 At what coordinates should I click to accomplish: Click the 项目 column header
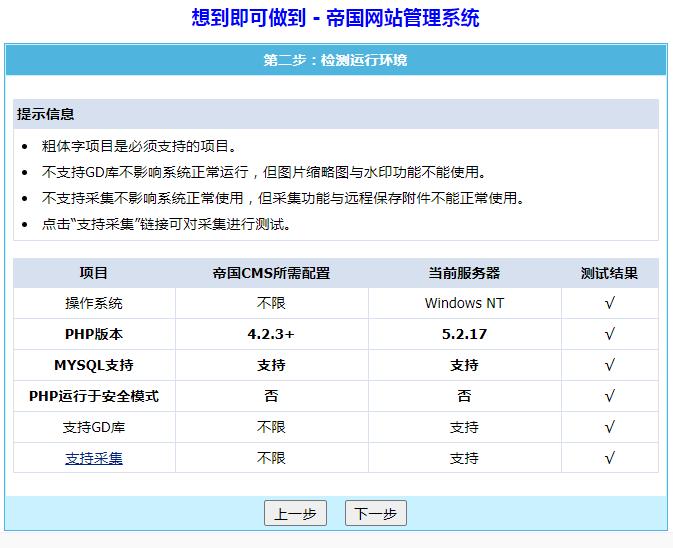pyautogui.click(x=94, y=273)
